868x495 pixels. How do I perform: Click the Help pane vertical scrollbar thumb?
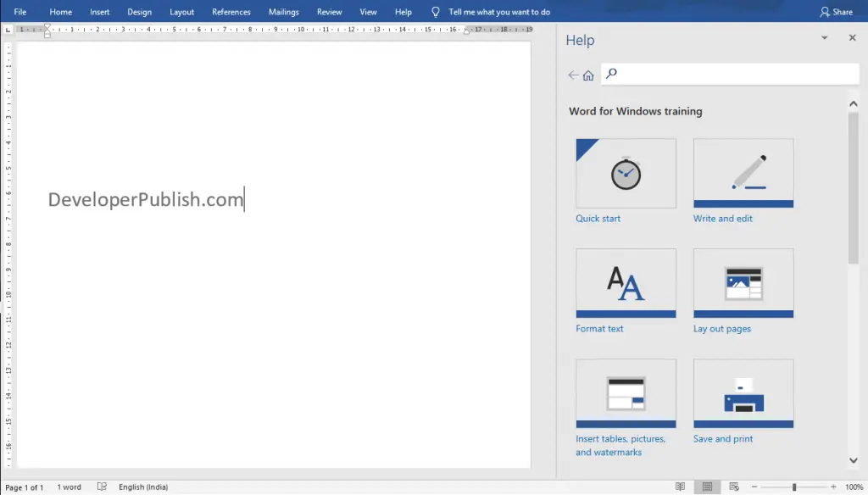(x=853, y=187)
